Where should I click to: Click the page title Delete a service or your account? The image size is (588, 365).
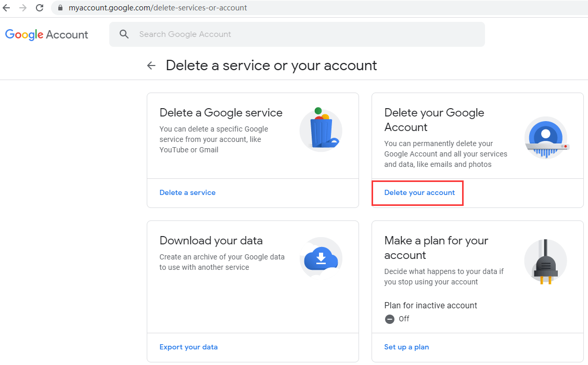click(x=271, y=66)
